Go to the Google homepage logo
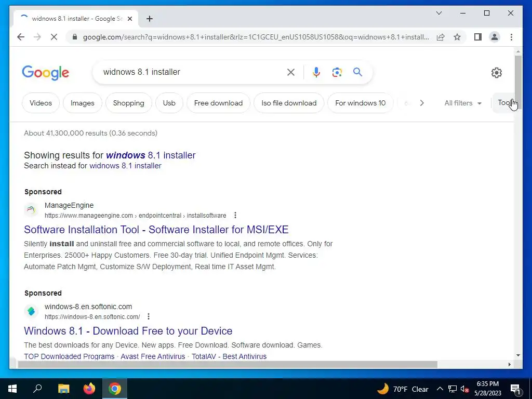Image resolution: width=532 pixels, height=399 pixels. point(46,73)
